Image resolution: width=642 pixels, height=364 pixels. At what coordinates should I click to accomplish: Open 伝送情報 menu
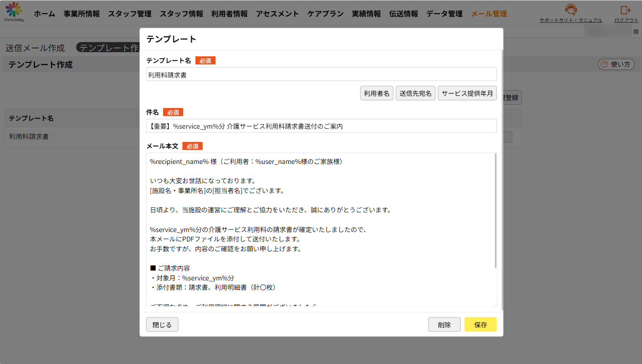pos(404,14)
